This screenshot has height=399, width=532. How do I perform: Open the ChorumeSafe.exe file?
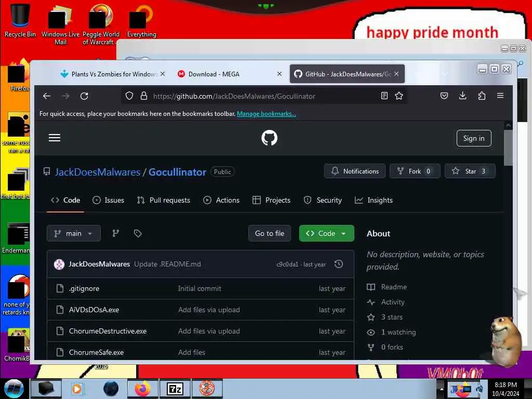pos(96,353)
